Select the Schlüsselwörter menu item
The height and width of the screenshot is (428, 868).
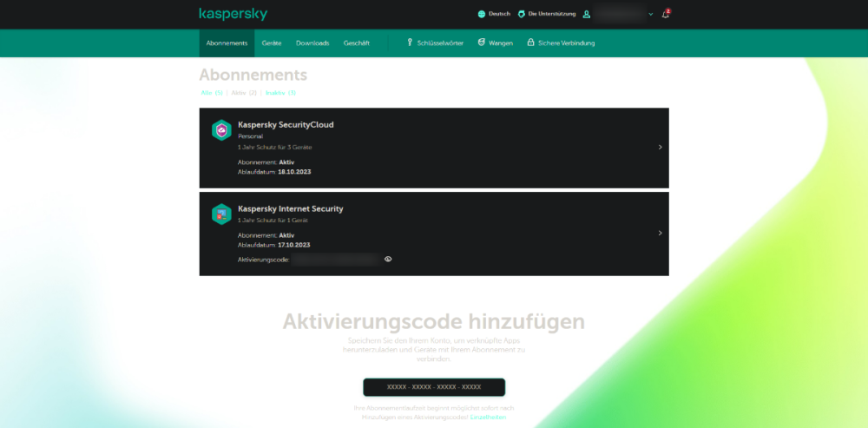440,43
